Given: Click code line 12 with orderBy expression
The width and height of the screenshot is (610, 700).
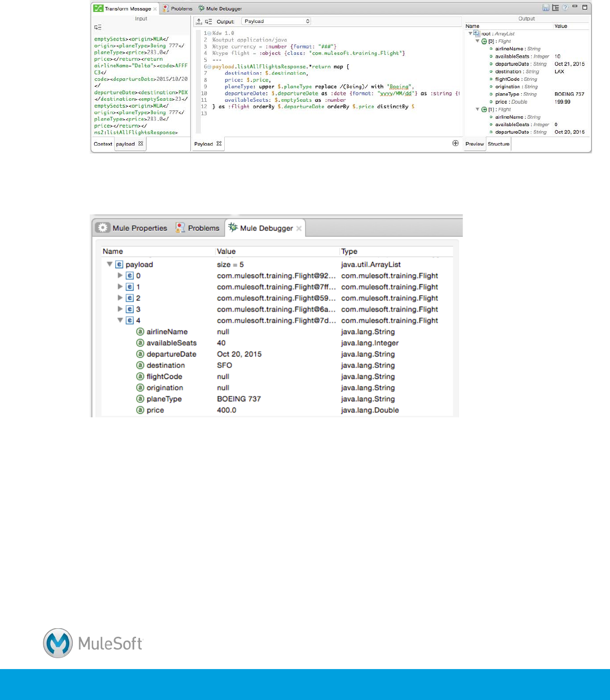Looking at the screenshot, I should [x=313, y=107].
